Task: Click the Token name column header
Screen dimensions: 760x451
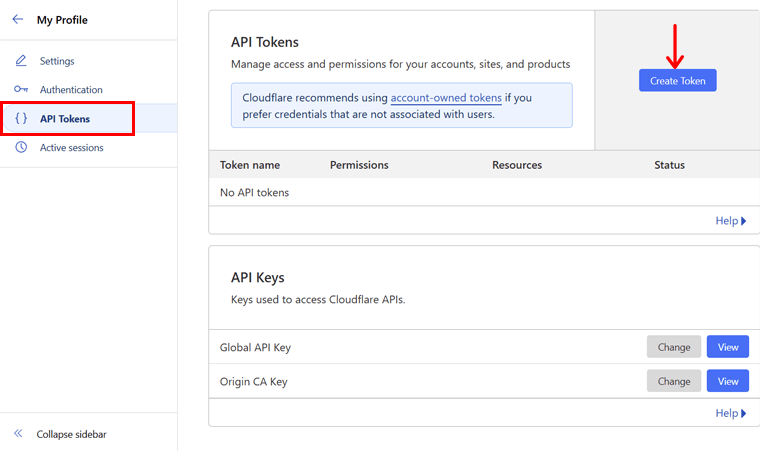Action: click(250, 165)
